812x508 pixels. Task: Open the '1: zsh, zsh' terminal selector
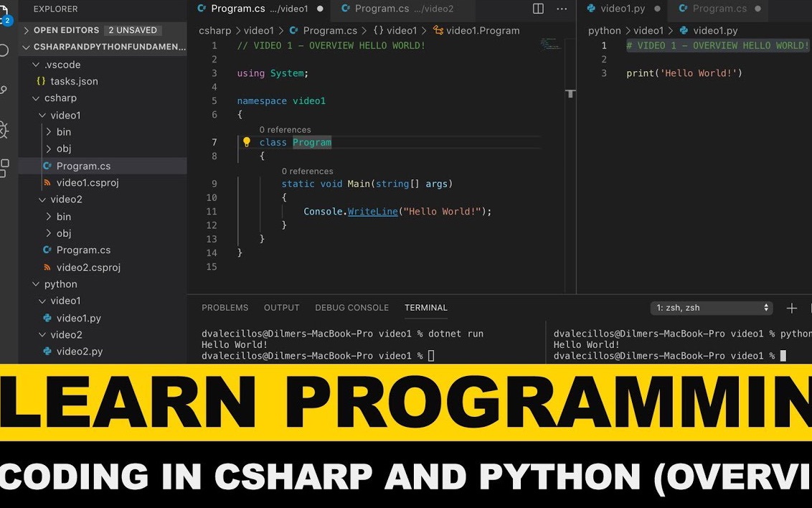click(x=711, y=307)
